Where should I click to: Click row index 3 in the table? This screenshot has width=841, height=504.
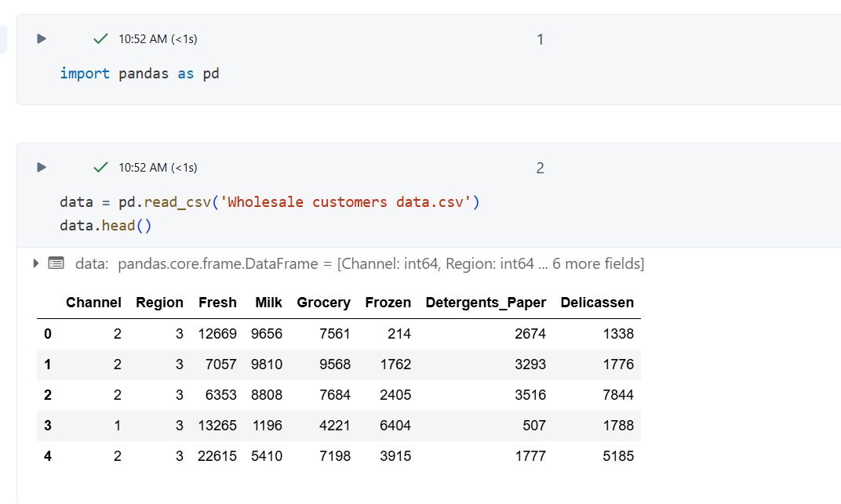[x=48, y=426]
